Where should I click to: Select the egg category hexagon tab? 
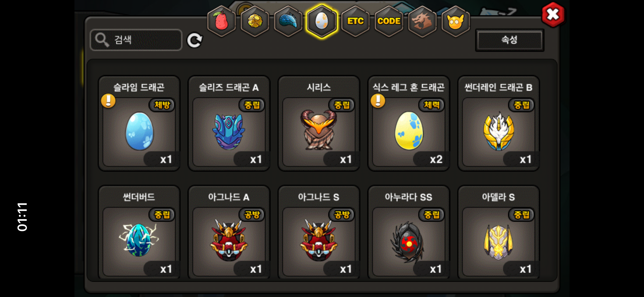click(322, 21)
